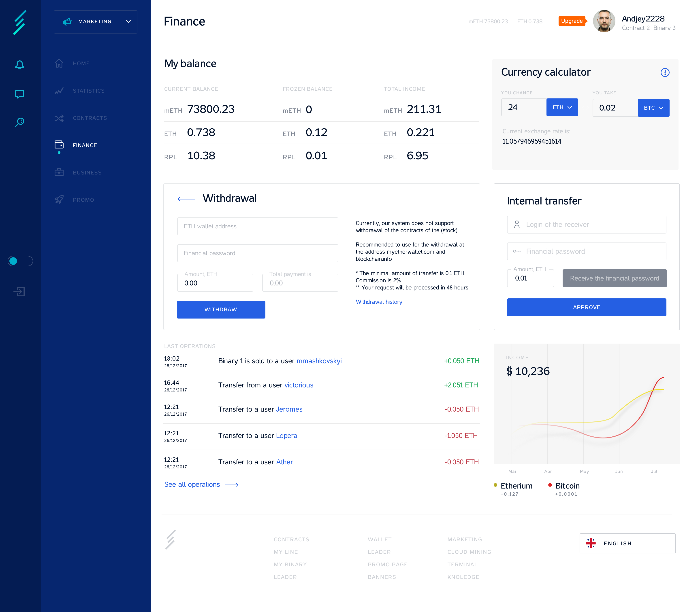Open user Lopera link

(x=286, y=436)
